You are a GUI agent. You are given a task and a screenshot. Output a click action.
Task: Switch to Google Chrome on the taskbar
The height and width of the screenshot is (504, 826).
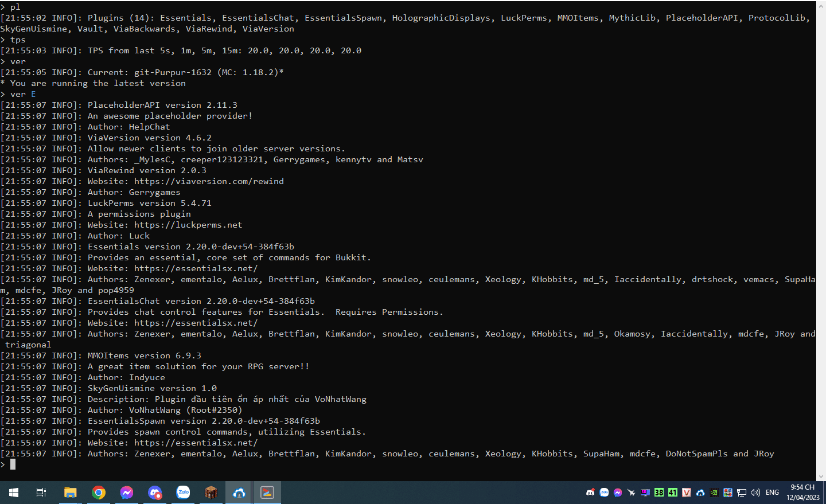pos(99,493)
